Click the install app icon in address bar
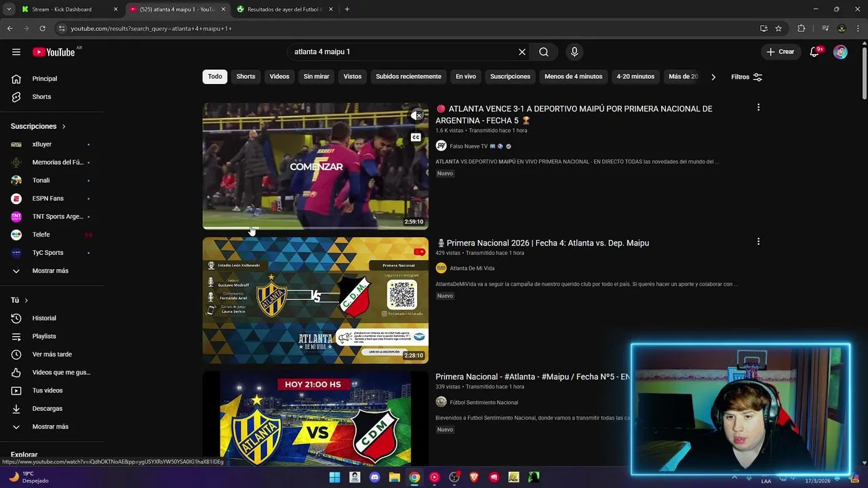 (x=764, y=28)
